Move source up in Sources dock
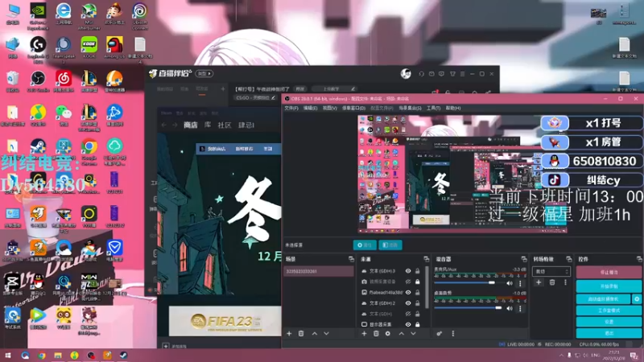 [x=401, y=334]
